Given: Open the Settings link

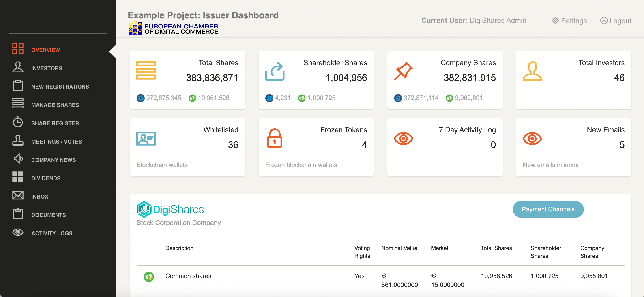Looking at the screenshot, I should [569, 21].
